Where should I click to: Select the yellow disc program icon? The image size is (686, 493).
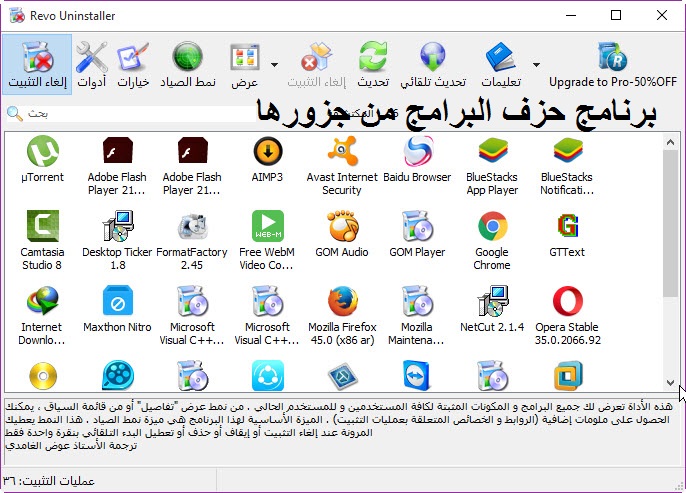click(x=42, y=375)
